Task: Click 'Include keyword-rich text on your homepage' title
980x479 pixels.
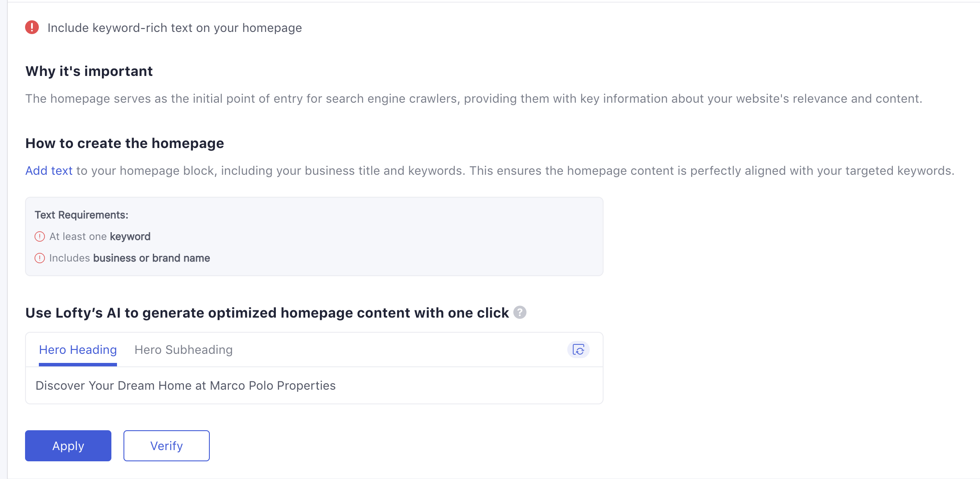Action: [x=174, y=28]
